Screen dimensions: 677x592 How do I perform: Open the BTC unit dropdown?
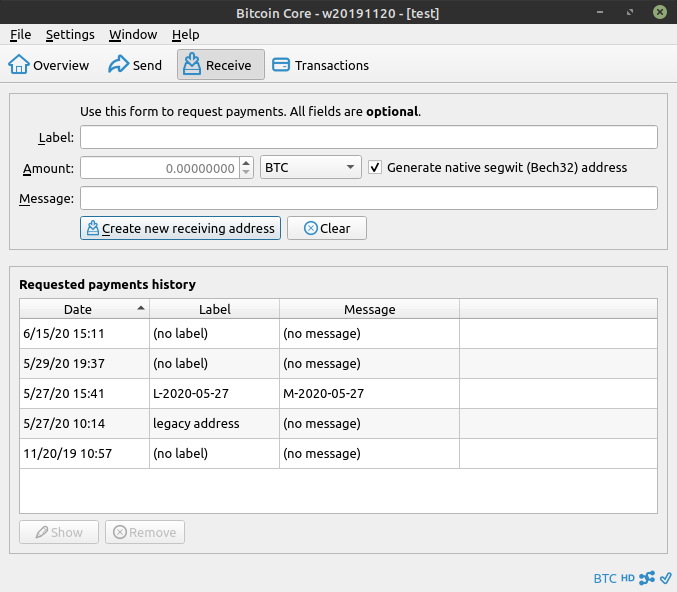tap(310, 167)
